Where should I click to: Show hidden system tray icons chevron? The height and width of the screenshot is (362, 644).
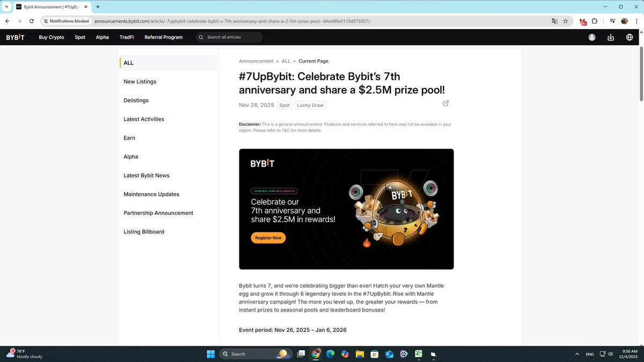577,354
